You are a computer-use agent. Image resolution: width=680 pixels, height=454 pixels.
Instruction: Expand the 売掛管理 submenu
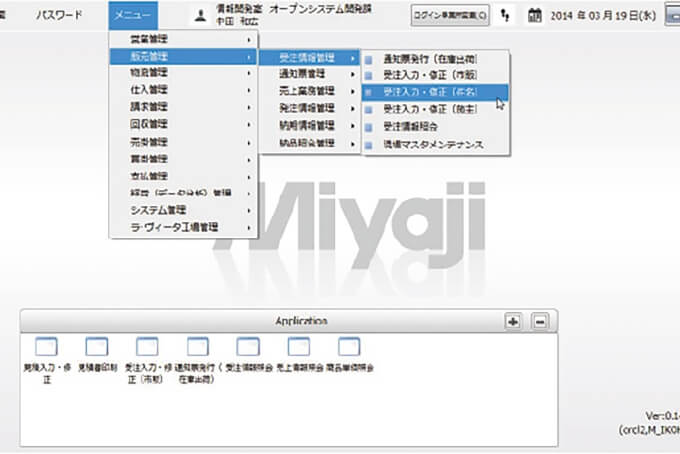click(184, 142)
